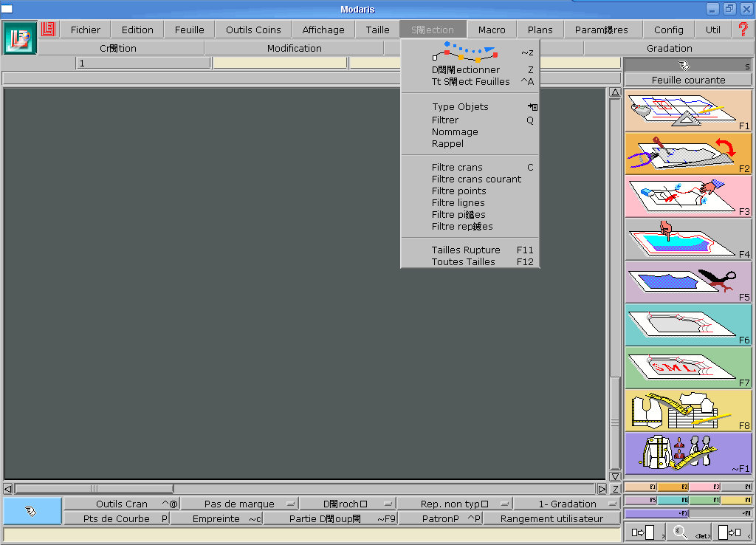Click the Partie Découpée button
Viewport: 756px width, 545px height.
(330, 518)
